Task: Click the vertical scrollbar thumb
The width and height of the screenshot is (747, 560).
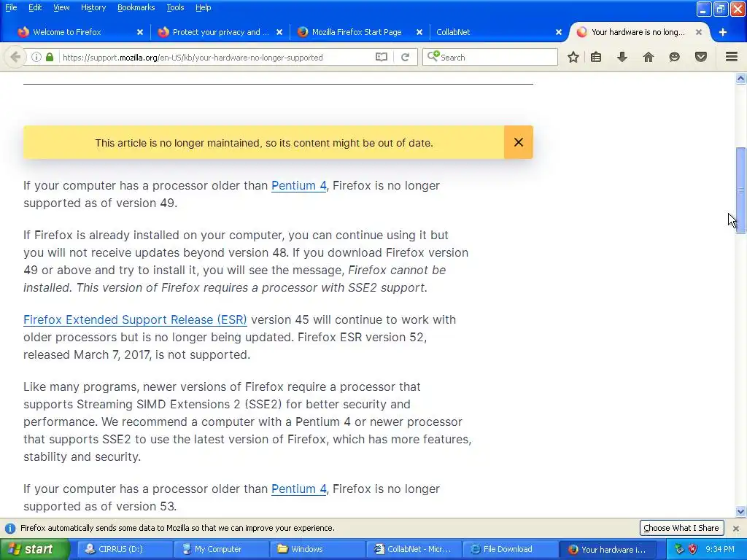Action: click(740, 190)
